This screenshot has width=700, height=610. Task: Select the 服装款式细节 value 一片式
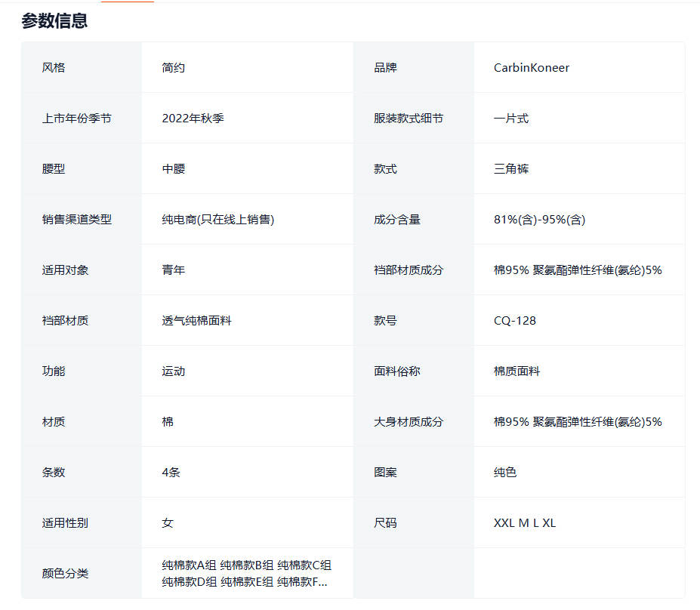pos(511,119)
